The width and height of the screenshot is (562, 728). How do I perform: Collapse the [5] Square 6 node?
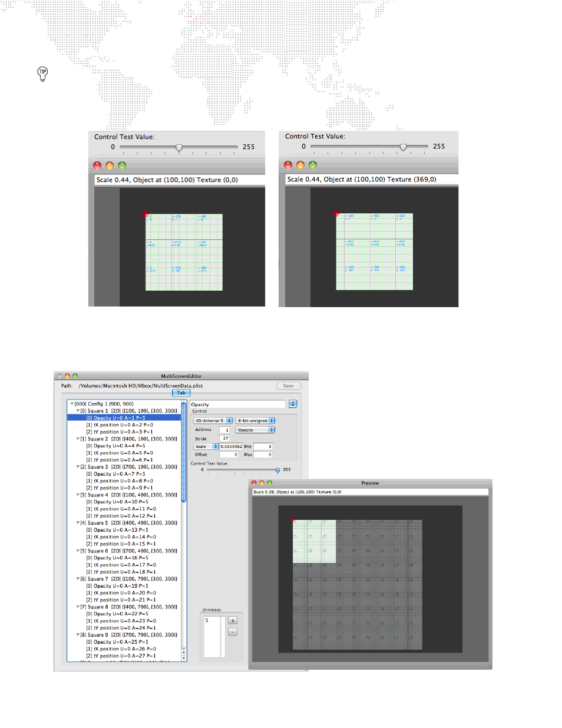coord(78,551)
